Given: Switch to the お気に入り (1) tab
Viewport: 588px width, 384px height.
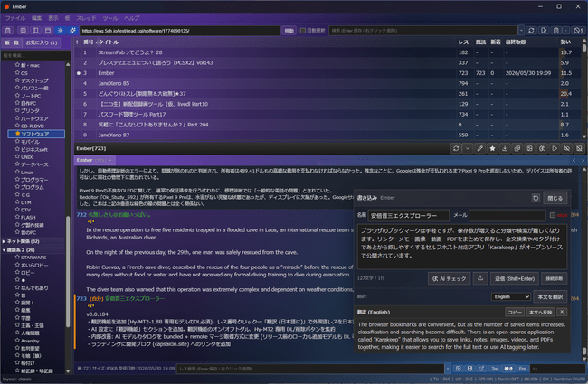Looking at the screenshot, I should 42,42.
